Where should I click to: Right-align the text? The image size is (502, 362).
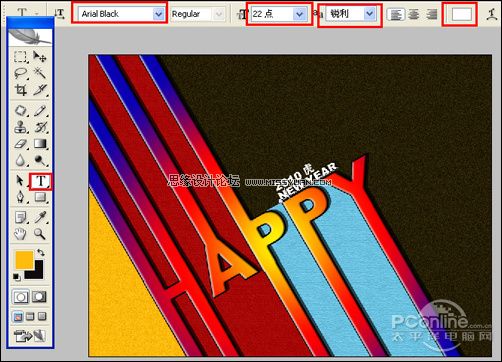(432, 14)
